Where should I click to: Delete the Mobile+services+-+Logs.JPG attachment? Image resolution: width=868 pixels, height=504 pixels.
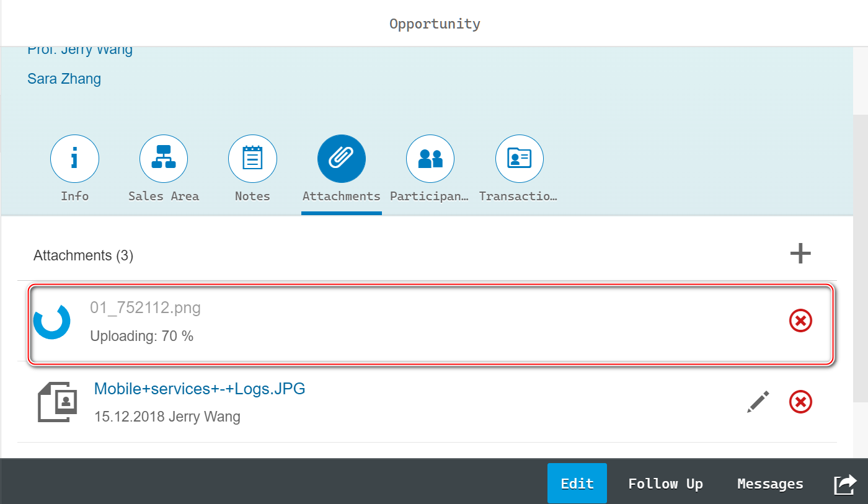click(x=800, y=402)
